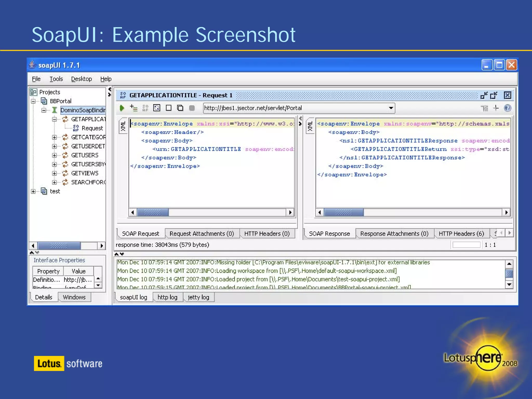532x399 pixels.
Task: Switch to request HTTP Headers (0) tab
Action: pos(267,234)
